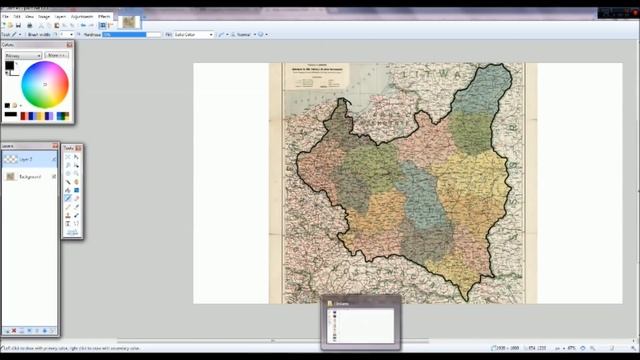Open the Primary color selector dropdown
This screenshot has width=640, height=360.
(23, 55)
